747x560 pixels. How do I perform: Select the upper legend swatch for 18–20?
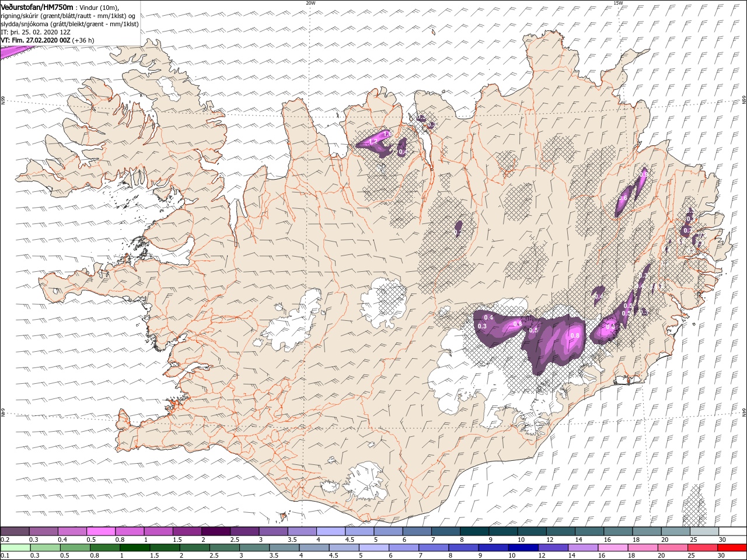(647, 531)
